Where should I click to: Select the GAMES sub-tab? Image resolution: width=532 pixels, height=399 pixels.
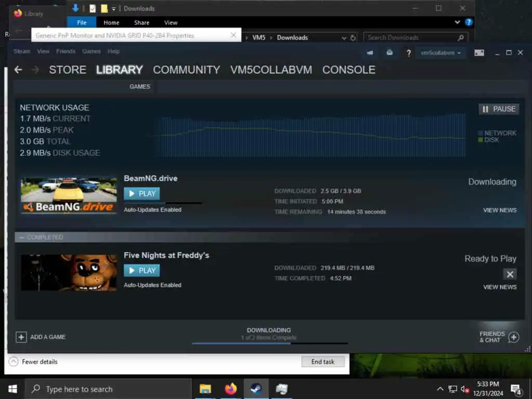pos(139,87)
